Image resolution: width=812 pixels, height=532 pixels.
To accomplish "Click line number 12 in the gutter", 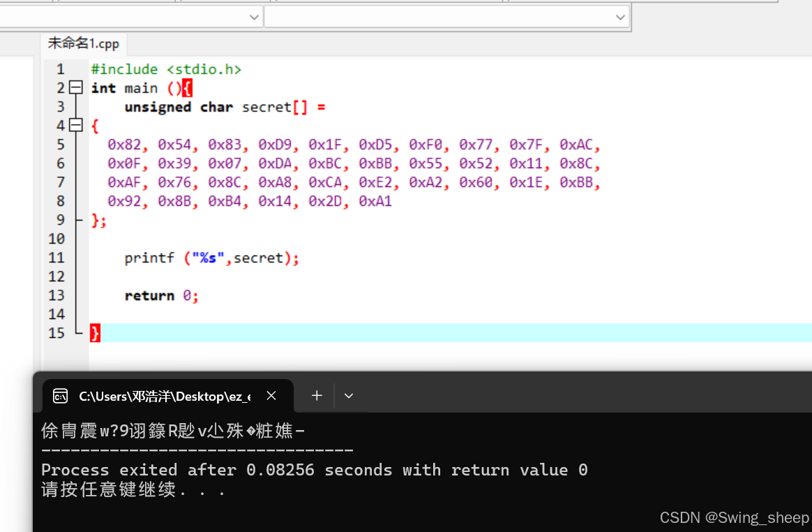I will pyautogui.click(x=57, y=276).
